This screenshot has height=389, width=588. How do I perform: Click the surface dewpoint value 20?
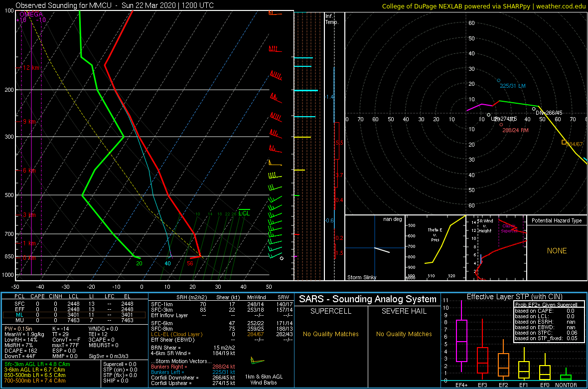[x=139, y=263]
